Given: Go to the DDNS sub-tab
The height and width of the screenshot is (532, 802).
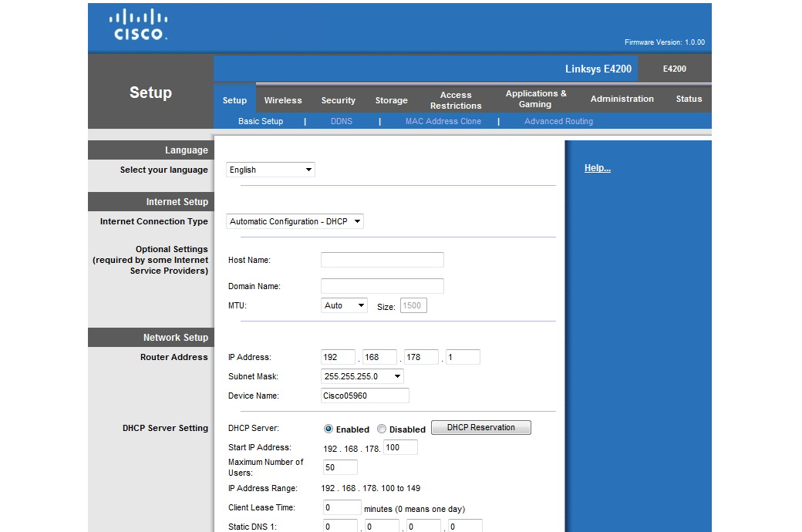Looking at the screenshot, I should pyautogui.click(x=341, y=121).
